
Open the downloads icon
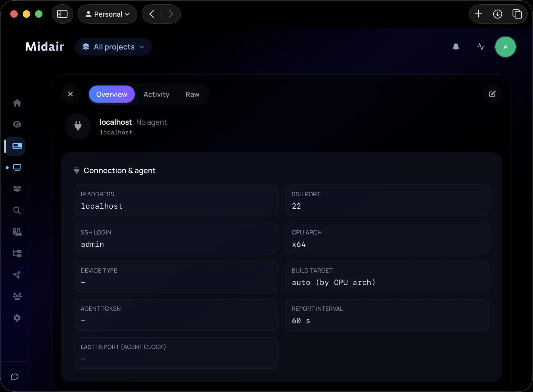tap(498, 14)
